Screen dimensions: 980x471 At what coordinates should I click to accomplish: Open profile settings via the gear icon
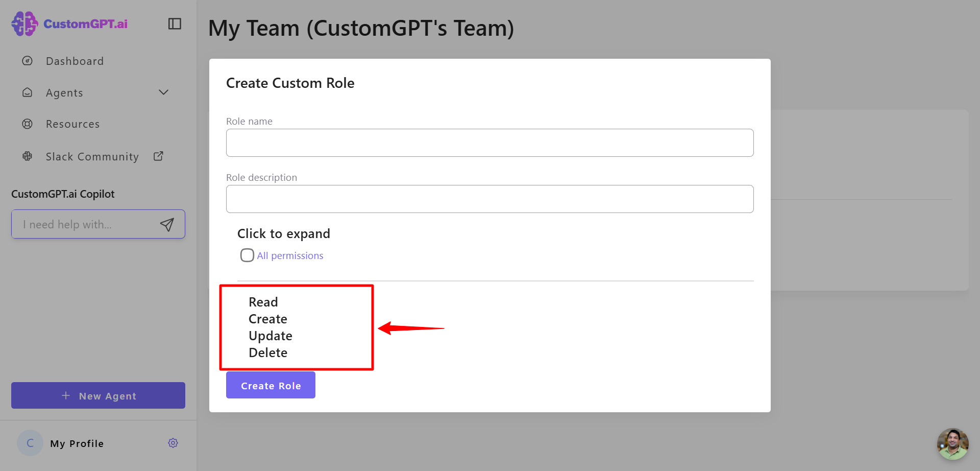click(x=173, y=443)
